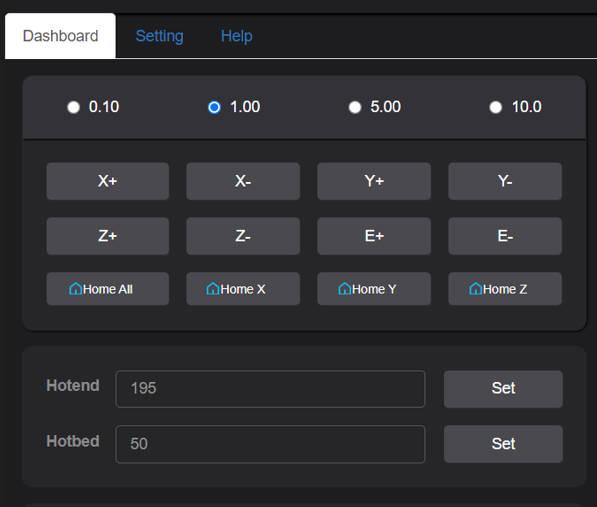Image resolution: width=597 pixels, height=507 pixels.
Task: Click the Home X house icon
Action: (212, 289)
